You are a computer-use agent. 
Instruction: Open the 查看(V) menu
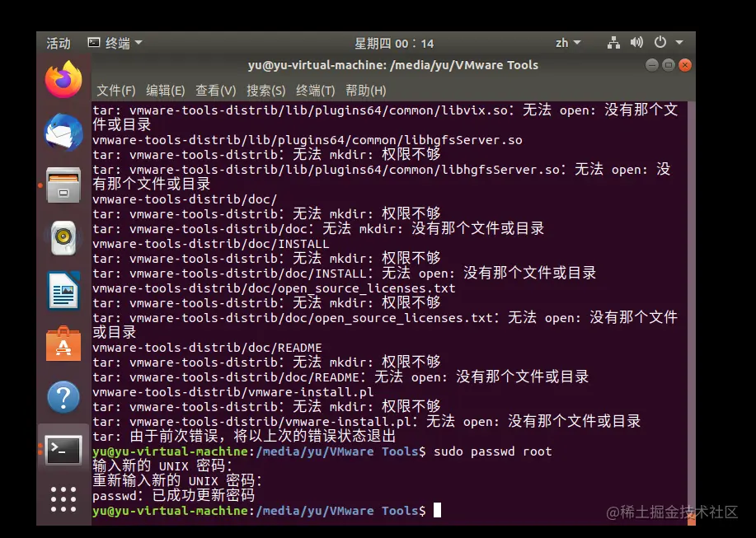(x=215, y=91)
